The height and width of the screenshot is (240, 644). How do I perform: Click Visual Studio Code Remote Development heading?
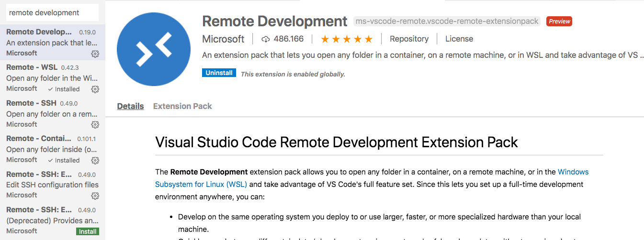point(337,142)
